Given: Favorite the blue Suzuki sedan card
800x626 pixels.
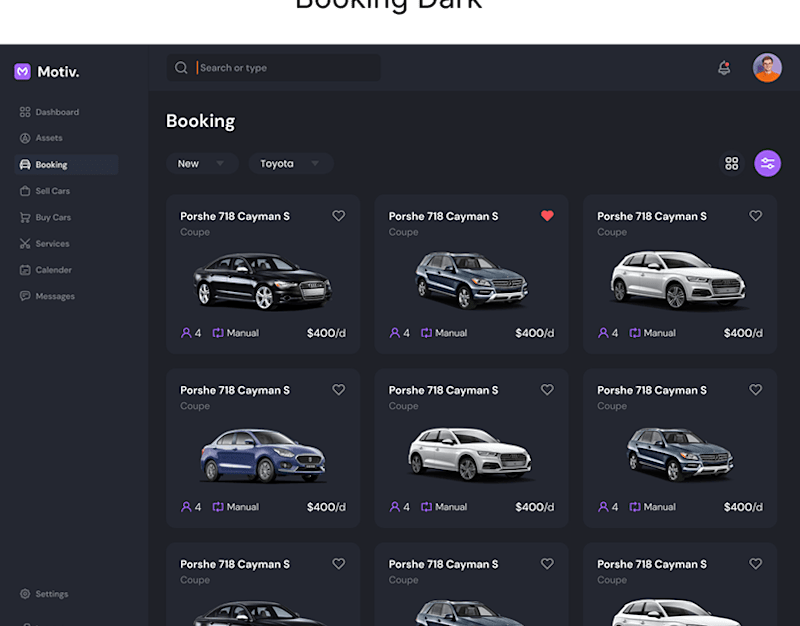Looking at the screenshot, I should pyautogui.click(x=339, y=390).
